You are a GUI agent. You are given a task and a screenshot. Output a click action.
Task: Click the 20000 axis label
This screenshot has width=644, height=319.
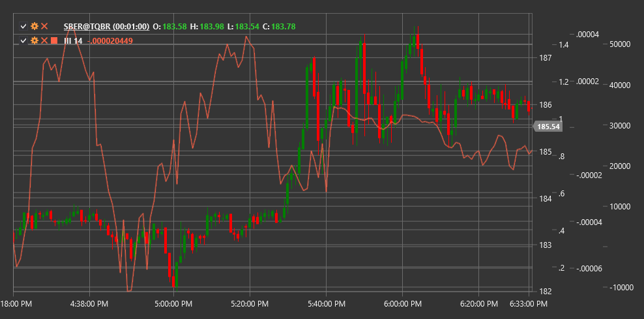(x=621, y=166)
